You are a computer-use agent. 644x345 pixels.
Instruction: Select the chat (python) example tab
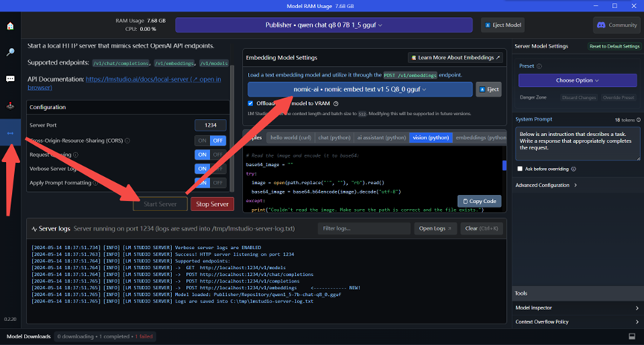(x=334, y=138)
